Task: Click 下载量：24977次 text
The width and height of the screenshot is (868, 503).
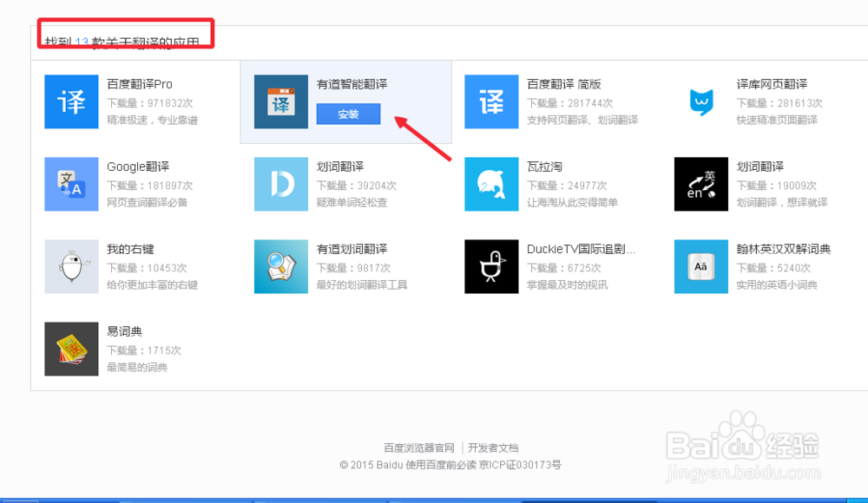Action: click(x=567, y=186)
